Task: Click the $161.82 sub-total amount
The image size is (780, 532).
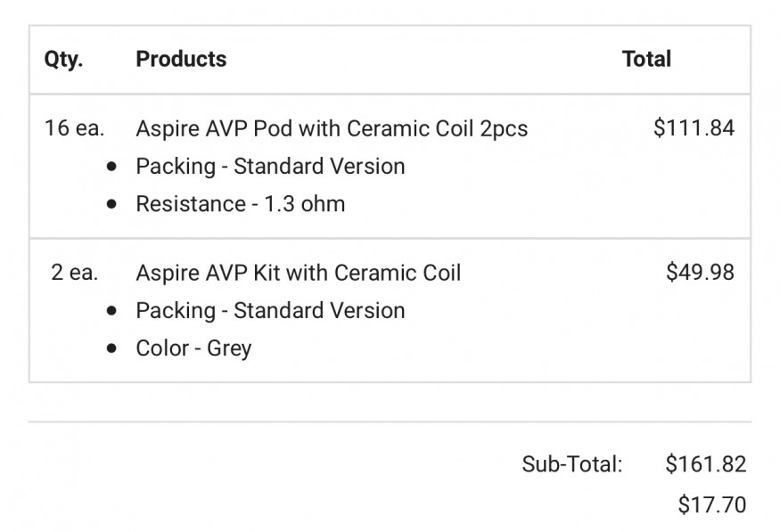Action: pos(706,464)
